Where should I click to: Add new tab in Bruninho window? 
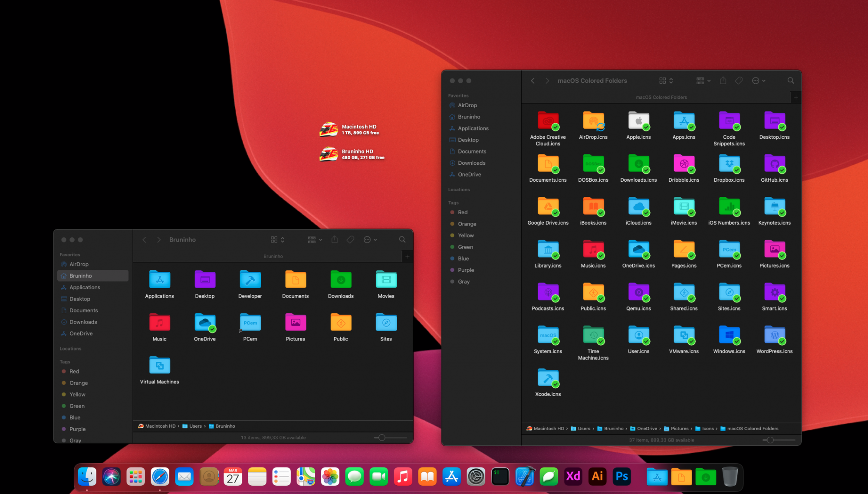click(x=408, y=257)
